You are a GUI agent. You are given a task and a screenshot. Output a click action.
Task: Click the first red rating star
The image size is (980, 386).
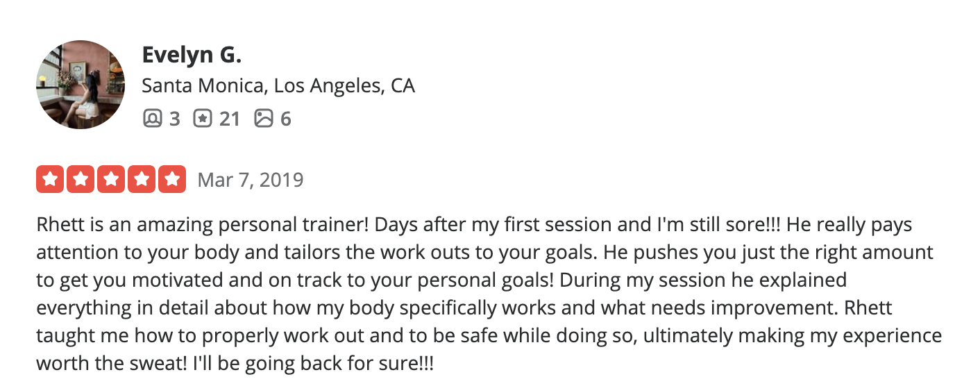49,179
